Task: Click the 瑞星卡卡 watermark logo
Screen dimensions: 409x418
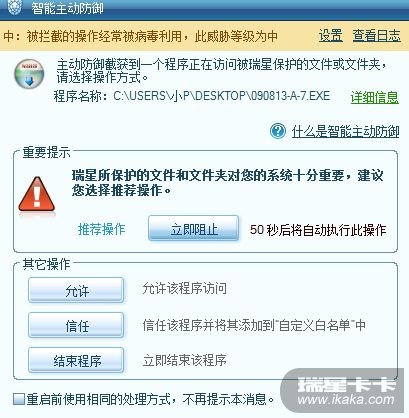Action: coord(345,392)
